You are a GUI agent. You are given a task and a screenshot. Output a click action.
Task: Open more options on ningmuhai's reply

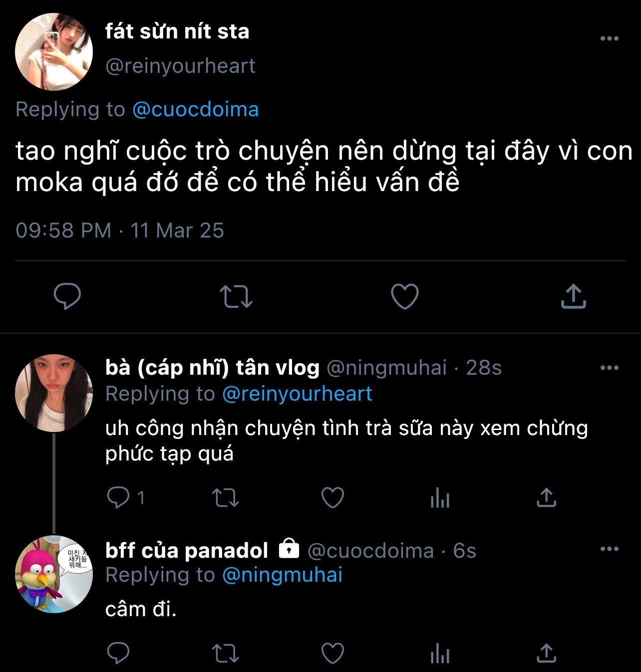609,368
